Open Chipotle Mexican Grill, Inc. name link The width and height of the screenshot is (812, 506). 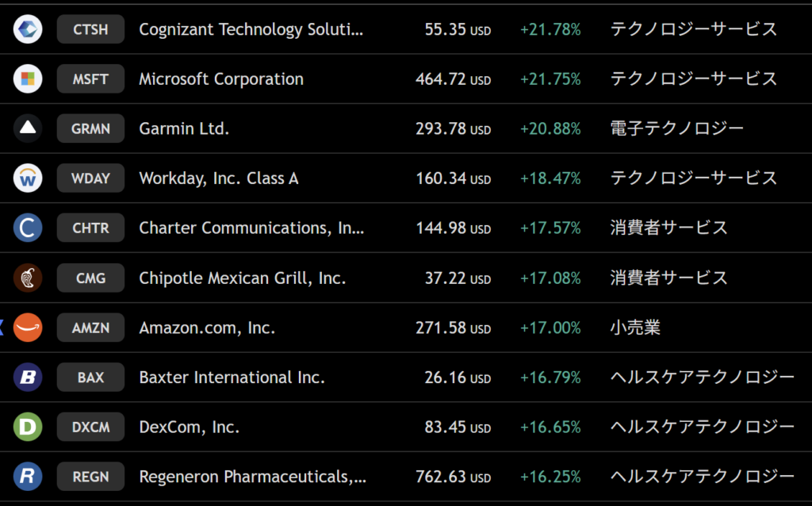pos(243,278)
